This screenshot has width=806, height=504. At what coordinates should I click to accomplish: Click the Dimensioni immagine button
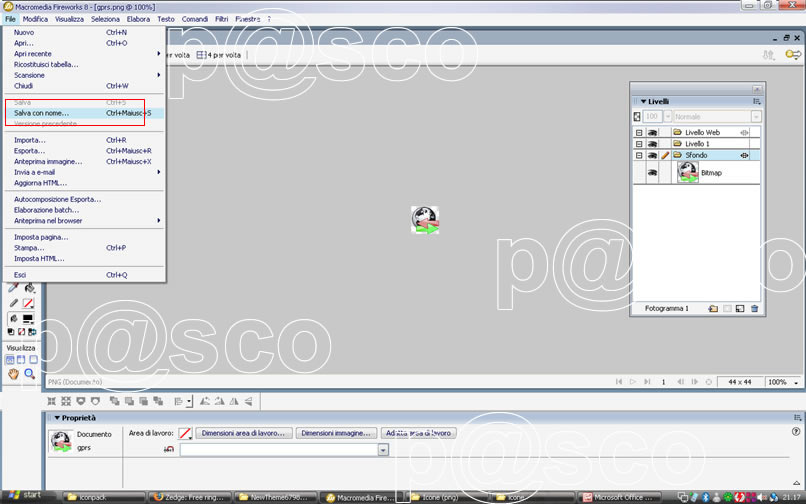click(x=336, y=433)
